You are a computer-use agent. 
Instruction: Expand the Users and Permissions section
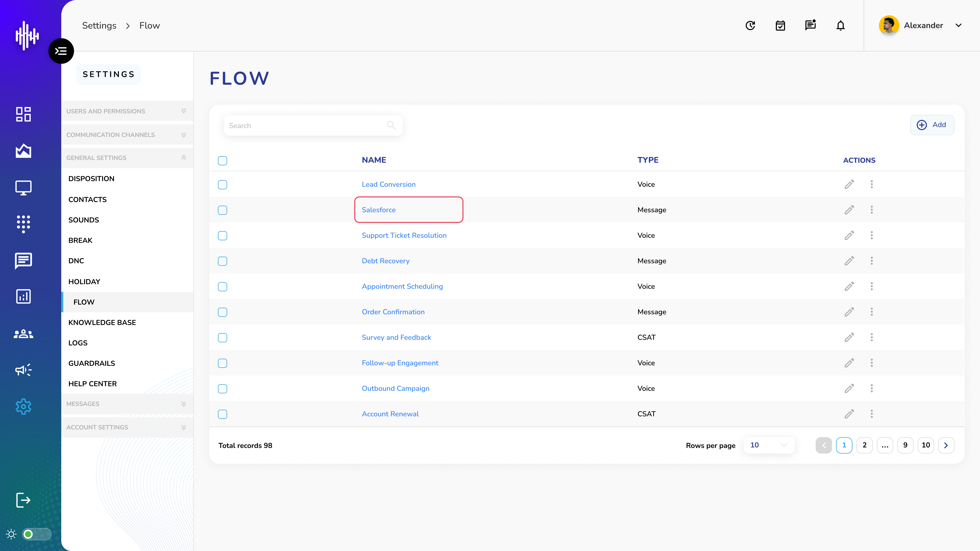pyautogui.click(x=127, y=111)
